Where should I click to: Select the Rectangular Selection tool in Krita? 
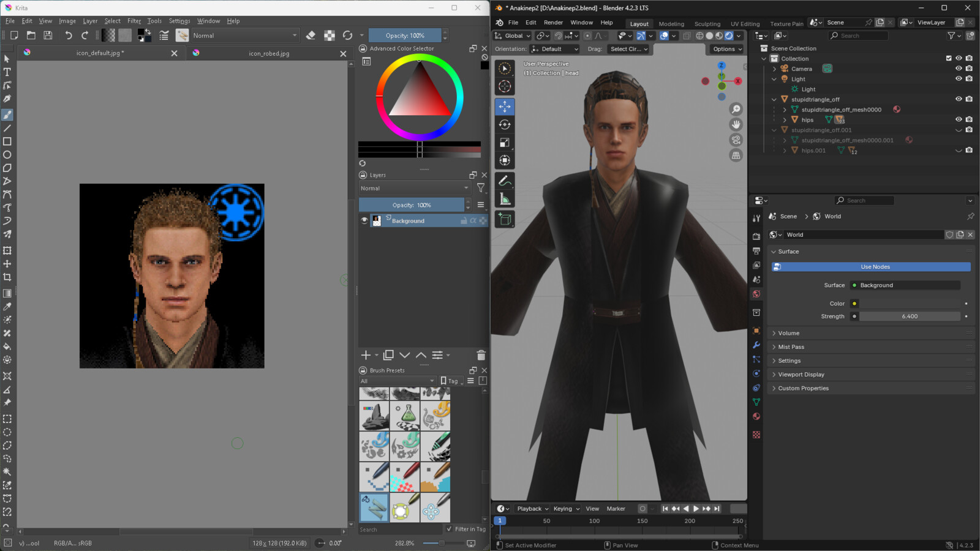point(7,419)
